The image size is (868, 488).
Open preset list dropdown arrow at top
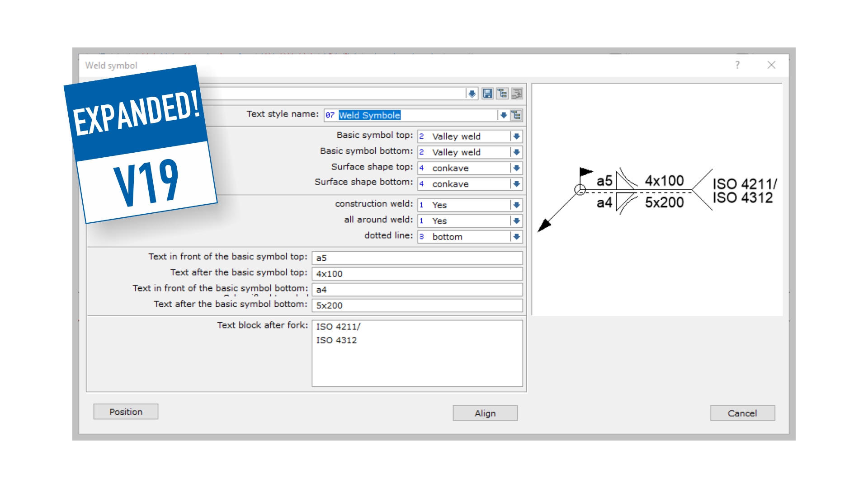point(472,94)
